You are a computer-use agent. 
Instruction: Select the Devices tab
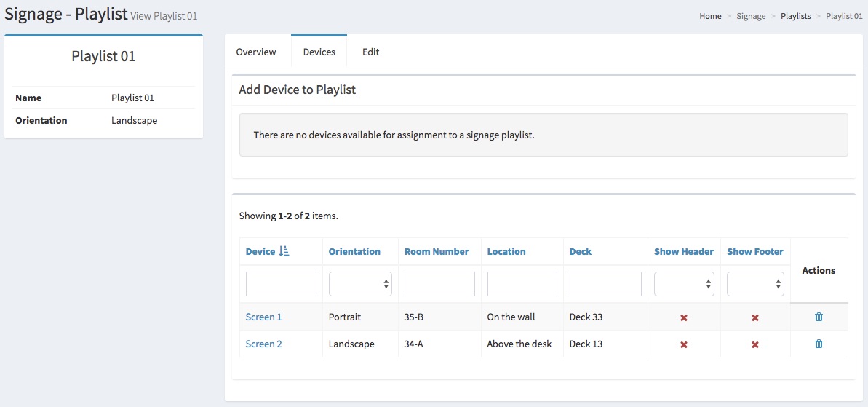[319, 52]
